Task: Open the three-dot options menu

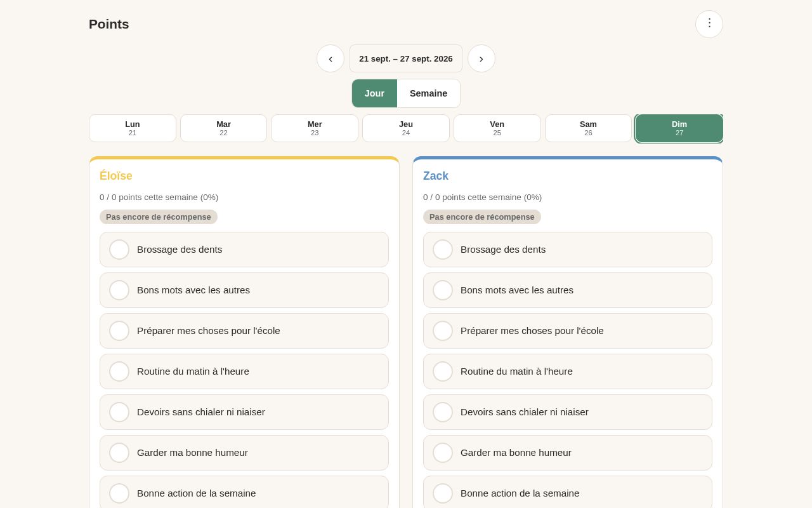Action: click(709, 24)
